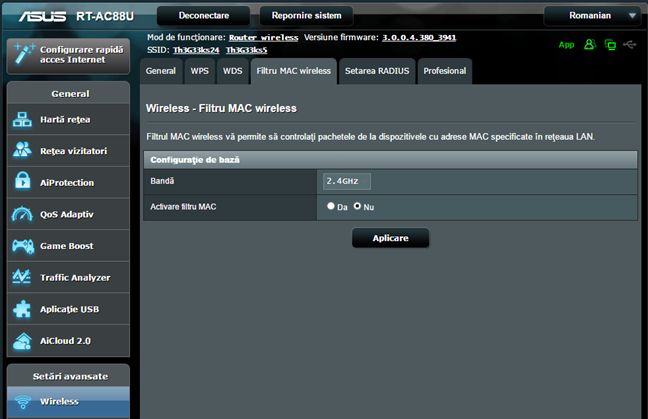Open AiProtection menu item
This screenshot has height=419, width=648.
[69, 182]
